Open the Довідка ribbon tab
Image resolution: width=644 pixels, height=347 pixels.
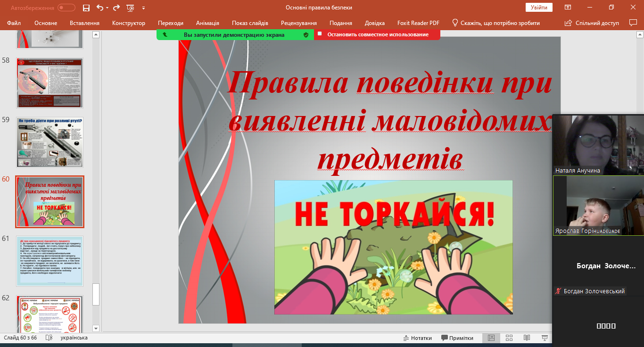pyautogui.click(x=375, y=23)
